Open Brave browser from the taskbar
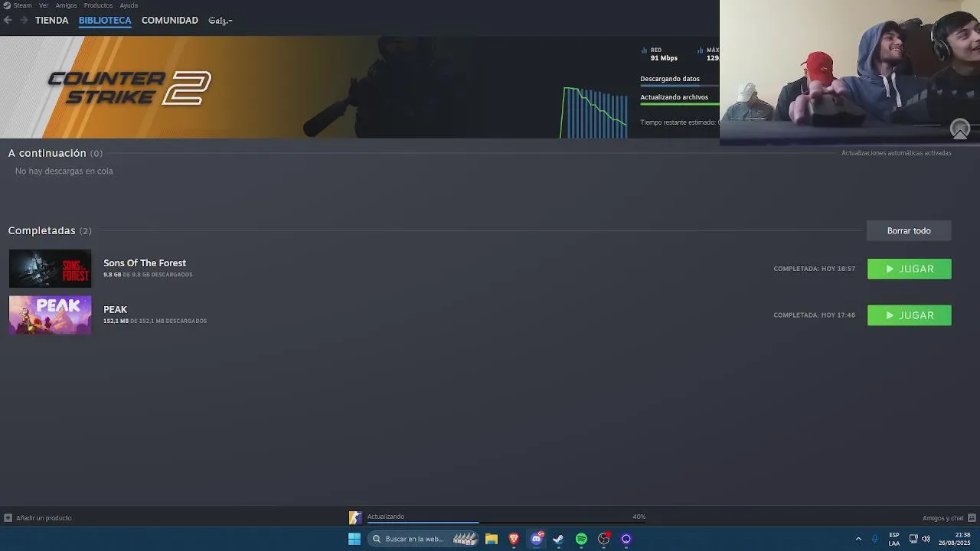980x551 pixels. tap(514, 539)
